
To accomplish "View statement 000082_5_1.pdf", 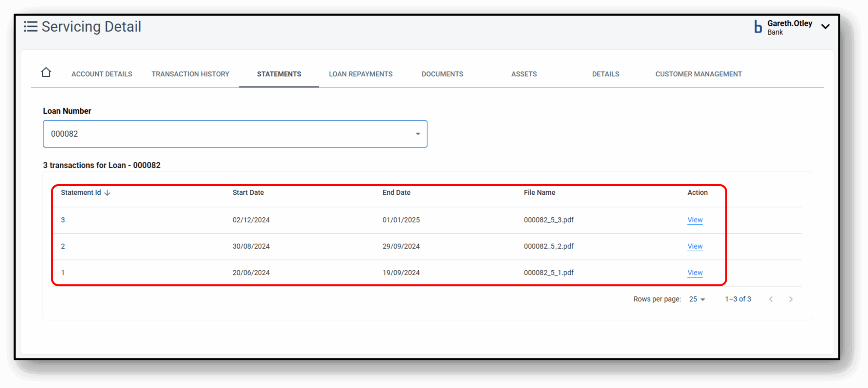I will coord(694,273).
